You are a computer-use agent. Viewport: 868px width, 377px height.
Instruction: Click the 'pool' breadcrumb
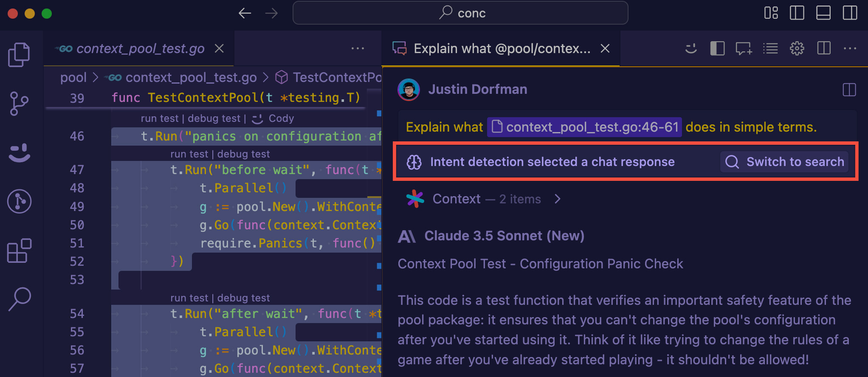pos(73,77)
